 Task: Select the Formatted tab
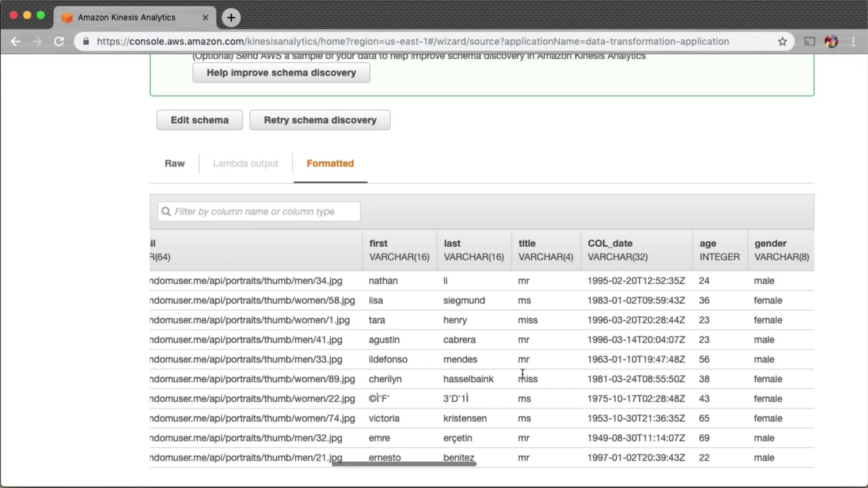click(x=330, y=164)
